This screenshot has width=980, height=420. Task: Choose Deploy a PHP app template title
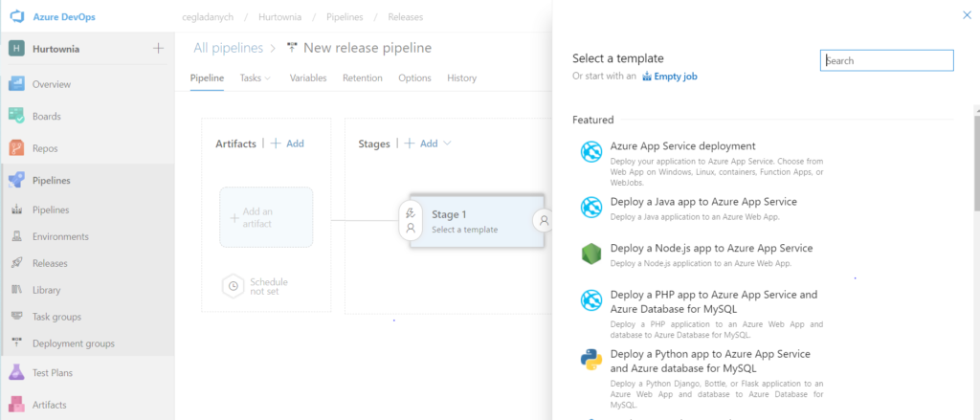(714, 302)
